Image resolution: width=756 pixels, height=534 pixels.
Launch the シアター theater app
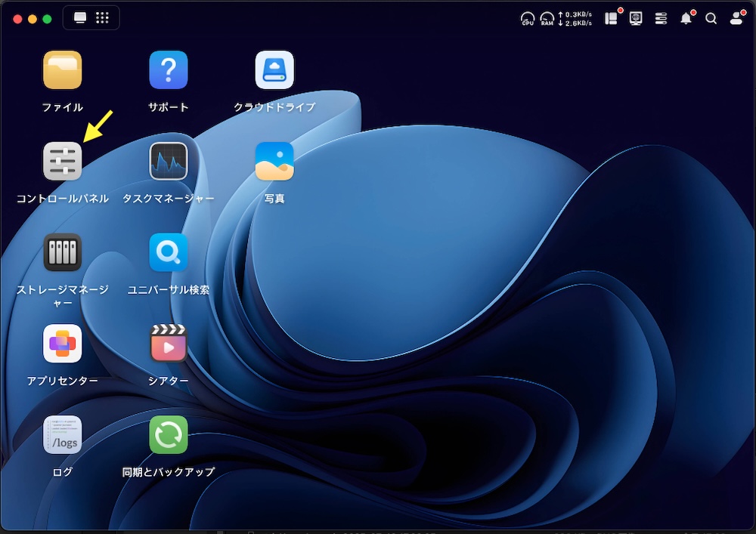pyautogui.click(x=169, y=344)
